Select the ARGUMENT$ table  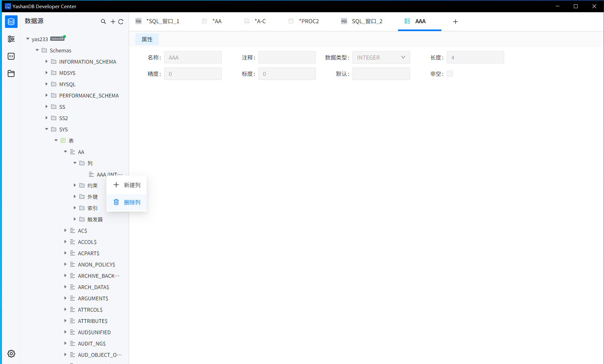[93, 298]
